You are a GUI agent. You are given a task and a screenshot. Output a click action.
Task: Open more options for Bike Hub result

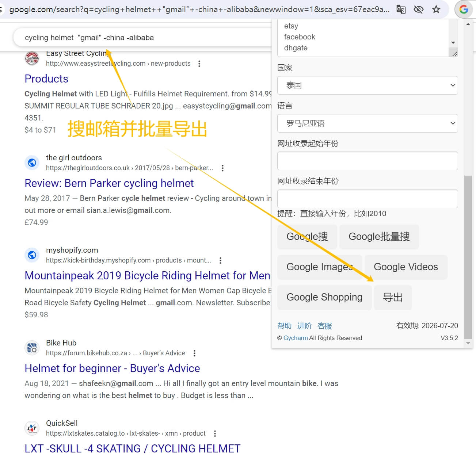coord(194,353)
